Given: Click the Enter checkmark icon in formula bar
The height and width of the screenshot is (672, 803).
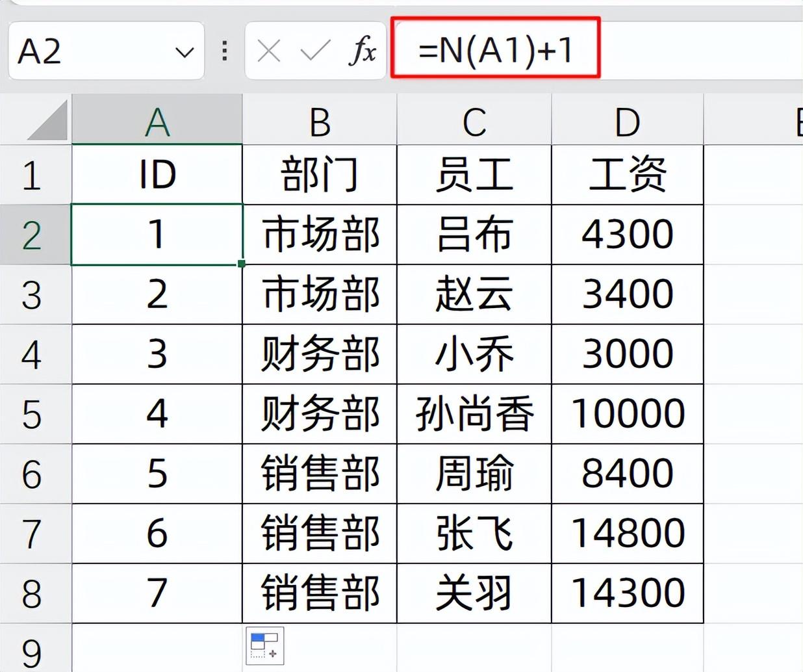Looking at the screenshot, I should pos(316,51).
